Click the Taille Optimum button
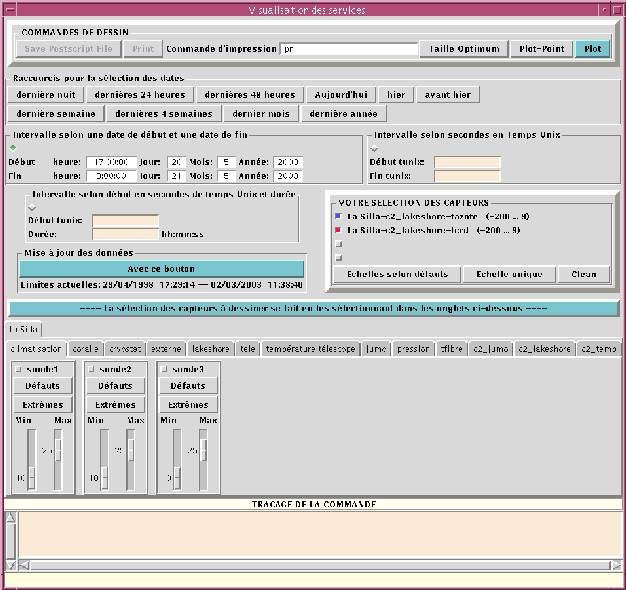 [465, 48]
